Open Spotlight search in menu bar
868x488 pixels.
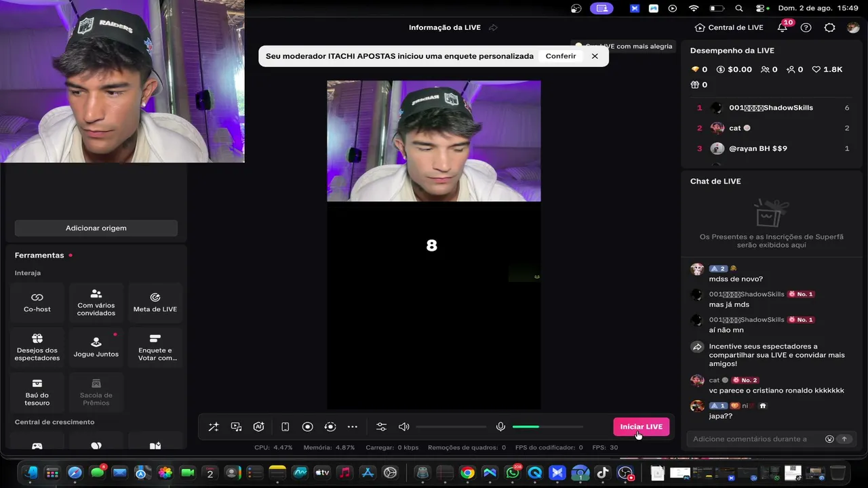(x=738, y=8)
